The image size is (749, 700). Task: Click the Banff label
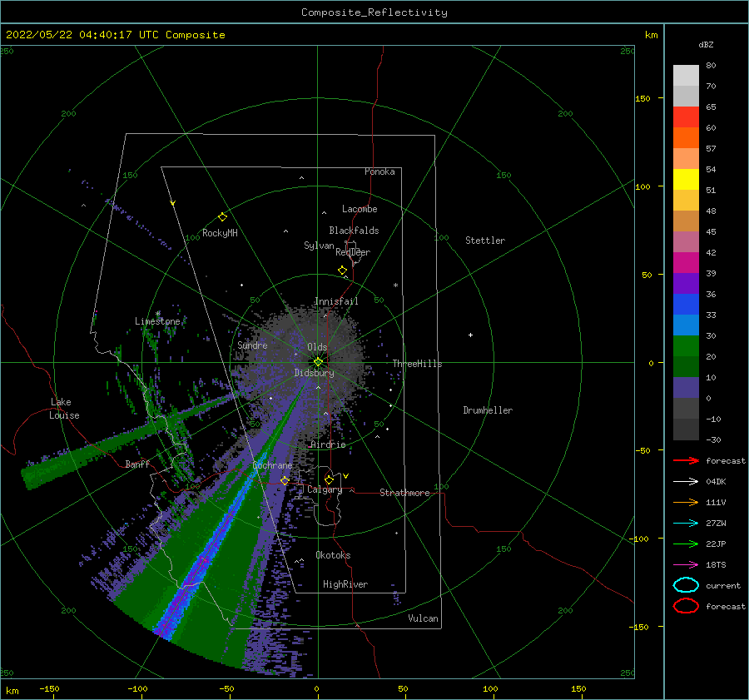(x=137, y=464)
